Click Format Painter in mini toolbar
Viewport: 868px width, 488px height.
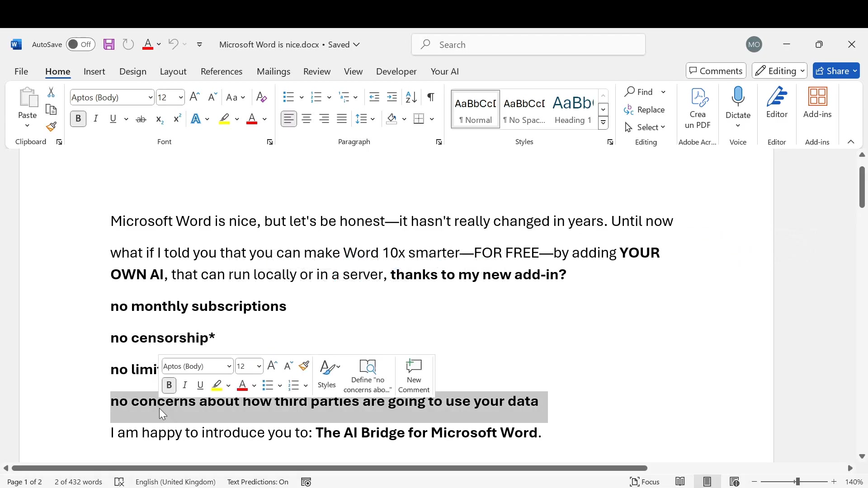(304, 366)
